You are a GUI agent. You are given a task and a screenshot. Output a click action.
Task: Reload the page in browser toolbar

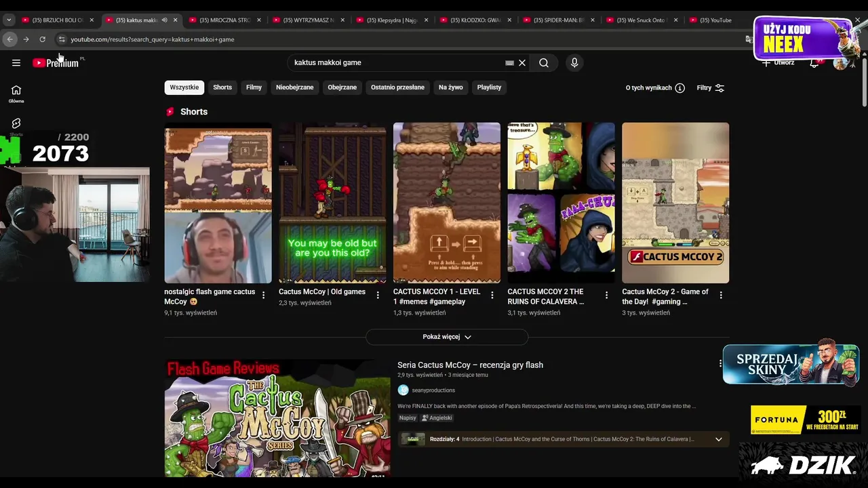point(42,39)
